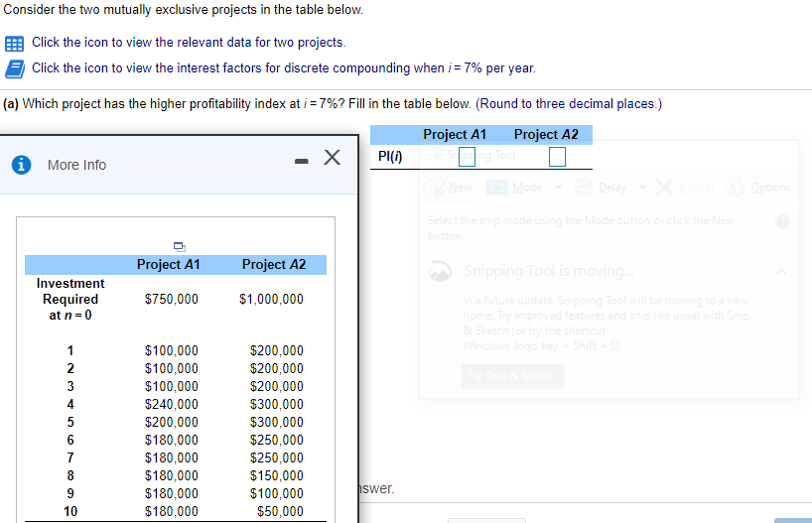Click the Snip & Sketch icon beside the moving notice
Screen dimensions: 812x523
point(440,271)
